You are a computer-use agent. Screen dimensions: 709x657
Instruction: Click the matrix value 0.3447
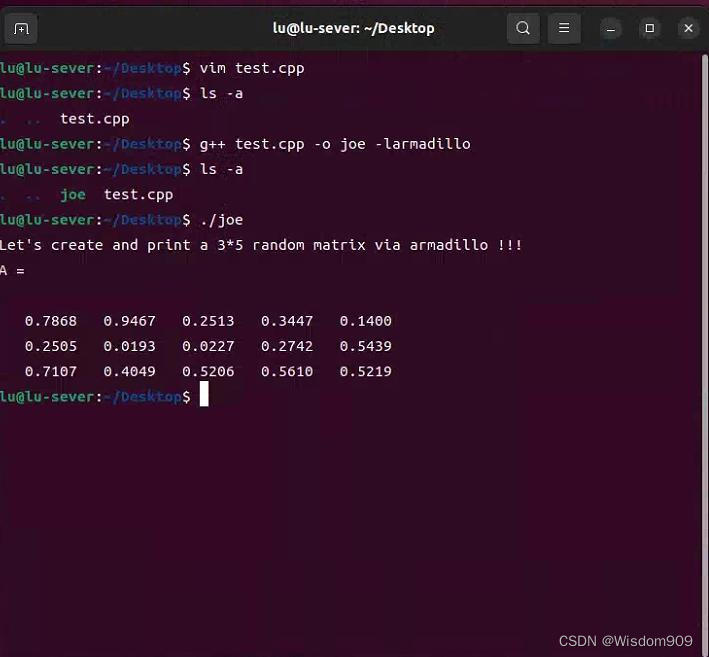tap(287, 321)
